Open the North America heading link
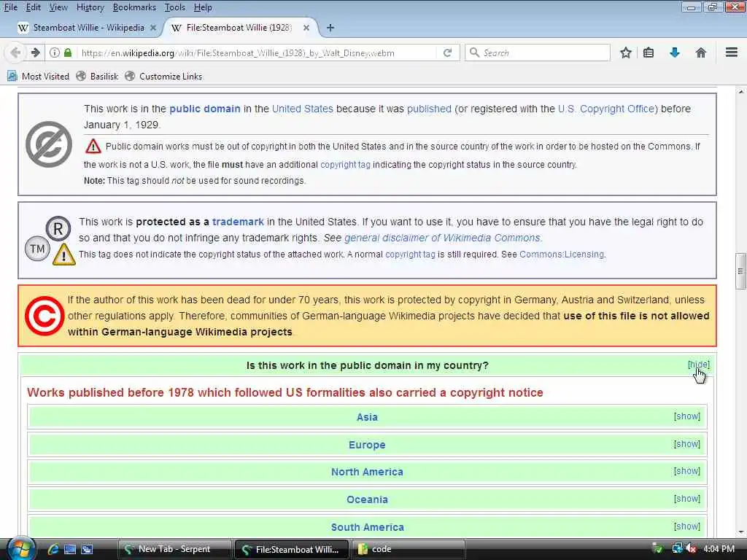Viewport: 747px width, 560px height. click(367, 472)
